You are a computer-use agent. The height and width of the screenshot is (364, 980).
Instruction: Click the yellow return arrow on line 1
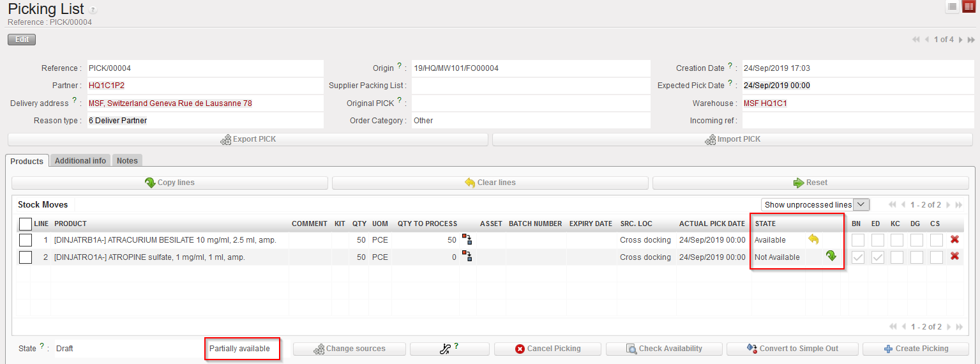(x=813, y=239)
